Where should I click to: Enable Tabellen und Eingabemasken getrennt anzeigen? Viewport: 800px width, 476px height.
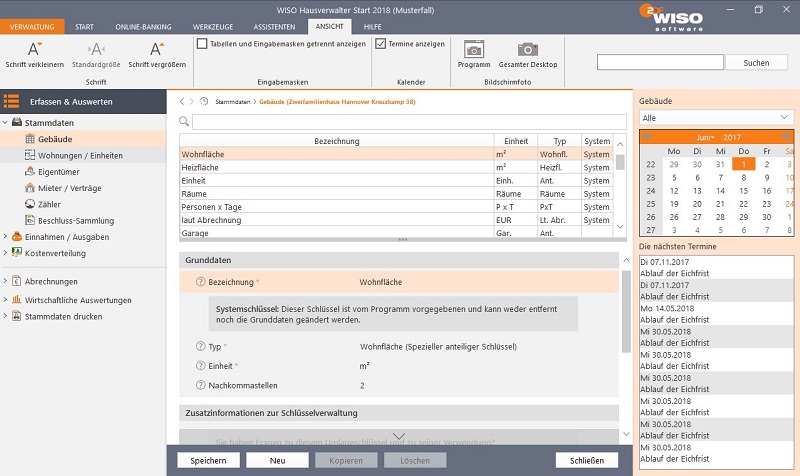coord(202,44)
